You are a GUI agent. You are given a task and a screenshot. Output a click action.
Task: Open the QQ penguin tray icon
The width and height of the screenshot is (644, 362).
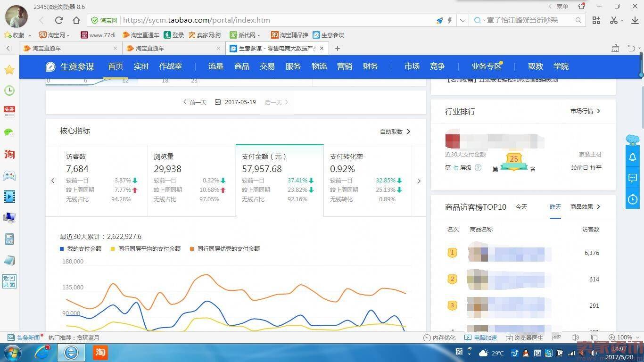[526, 353]
